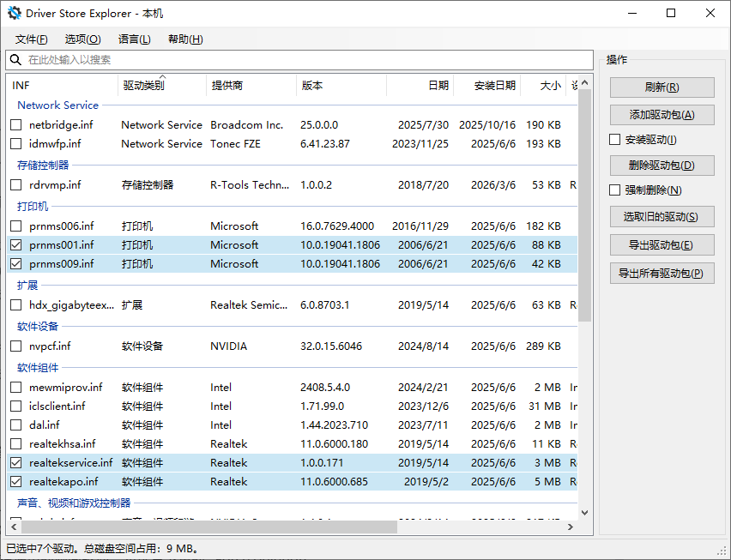The image size is (731, 560).
Task: Open the 语言 menu
Action: (x=133, y=39)
